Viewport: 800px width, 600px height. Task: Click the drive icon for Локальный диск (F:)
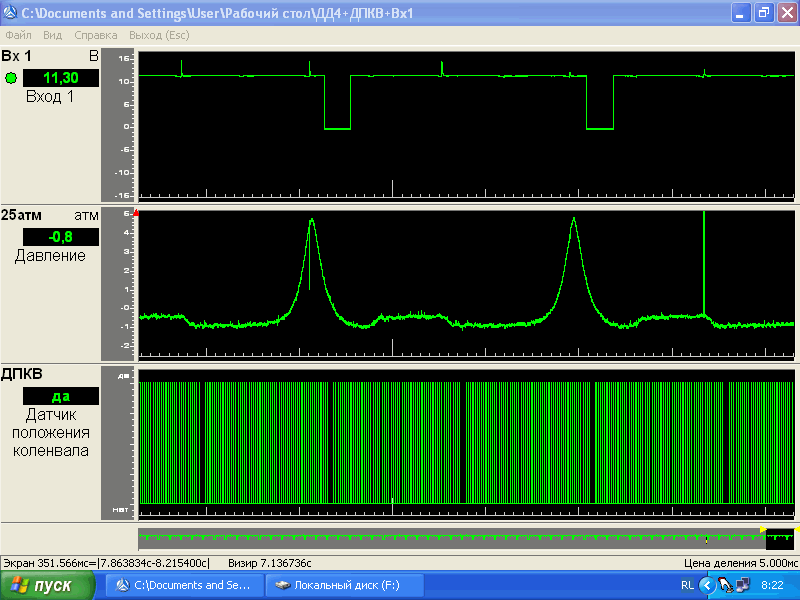282,585
